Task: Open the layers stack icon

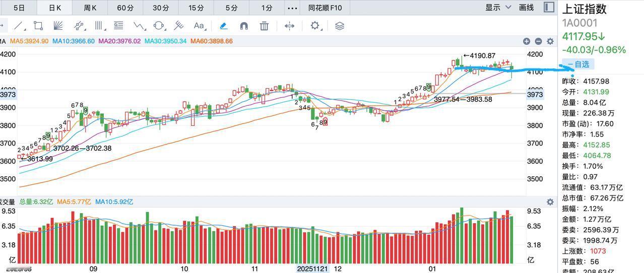Action: [x=339, y=26]
